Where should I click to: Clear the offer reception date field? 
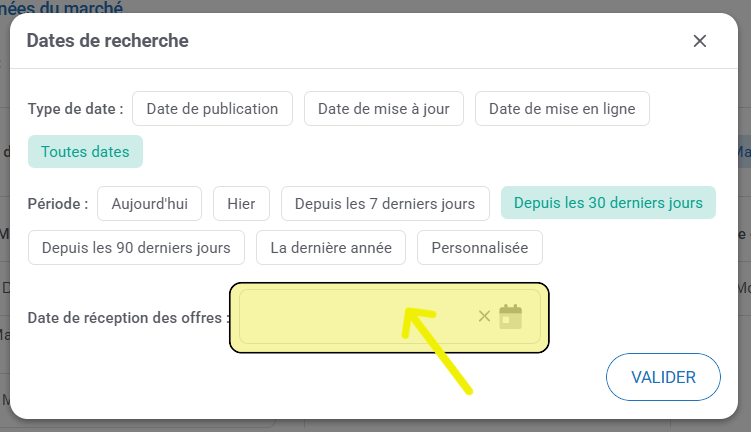pyautogui.click(x=484, y=317)
